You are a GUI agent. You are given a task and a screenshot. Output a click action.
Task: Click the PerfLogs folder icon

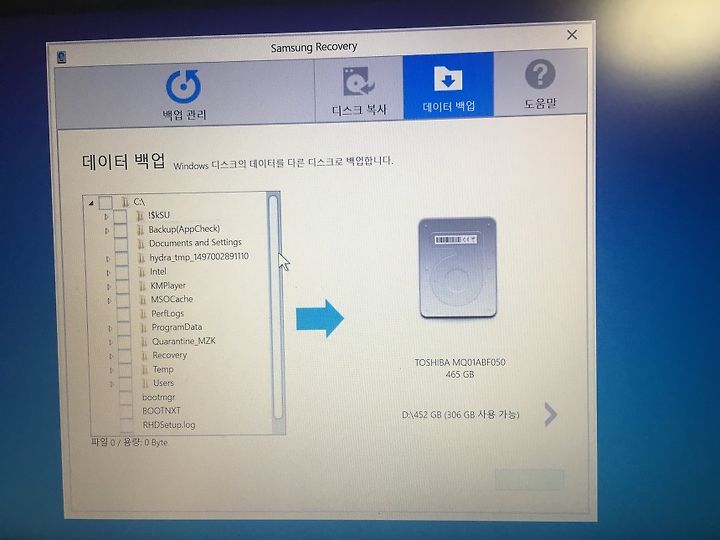pos(143,314)
